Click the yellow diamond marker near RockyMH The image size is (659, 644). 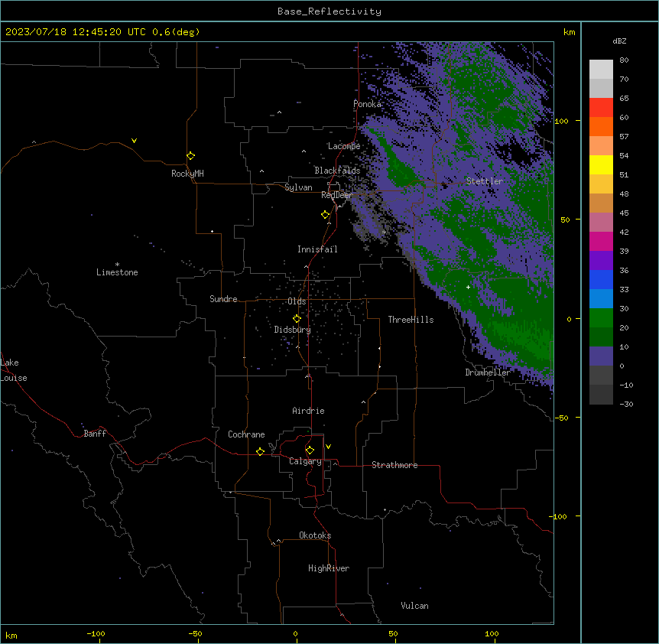pyautogui.click(x=190, y=156)
